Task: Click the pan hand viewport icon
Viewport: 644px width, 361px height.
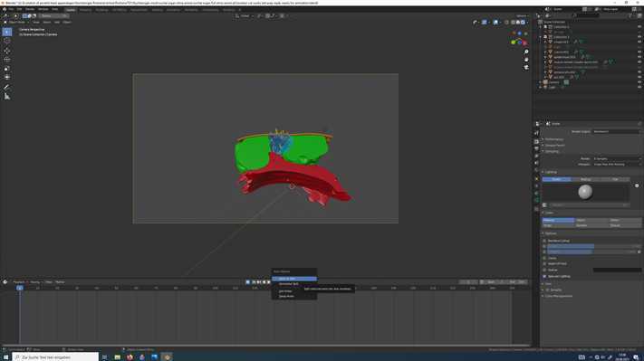Action: pos(526,60)
